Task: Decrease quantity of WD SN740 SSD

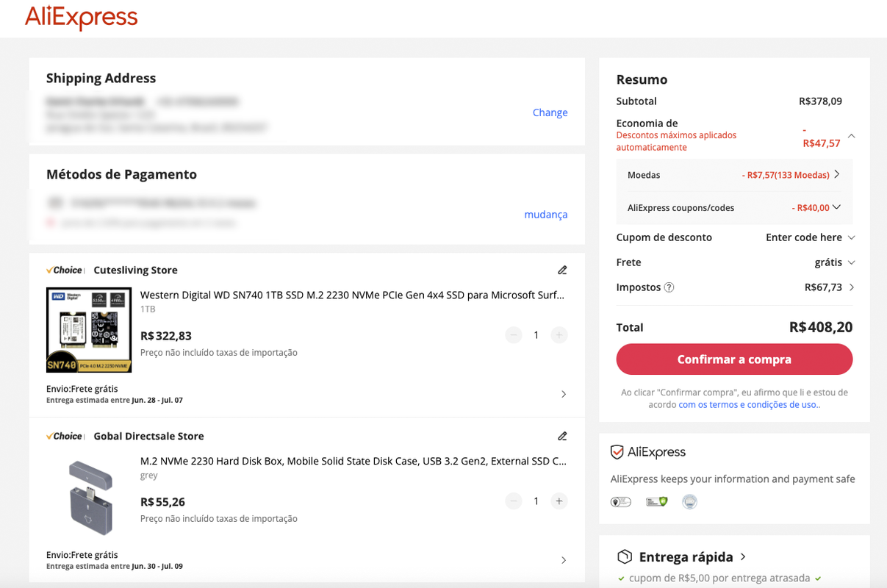Action: 514,335
